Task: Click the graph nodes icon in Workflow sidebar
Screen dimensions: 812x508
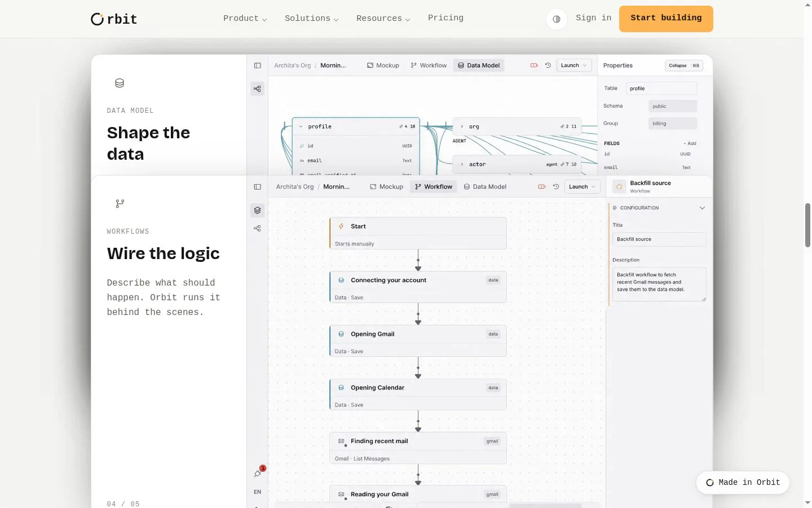Action: point(258,229)
